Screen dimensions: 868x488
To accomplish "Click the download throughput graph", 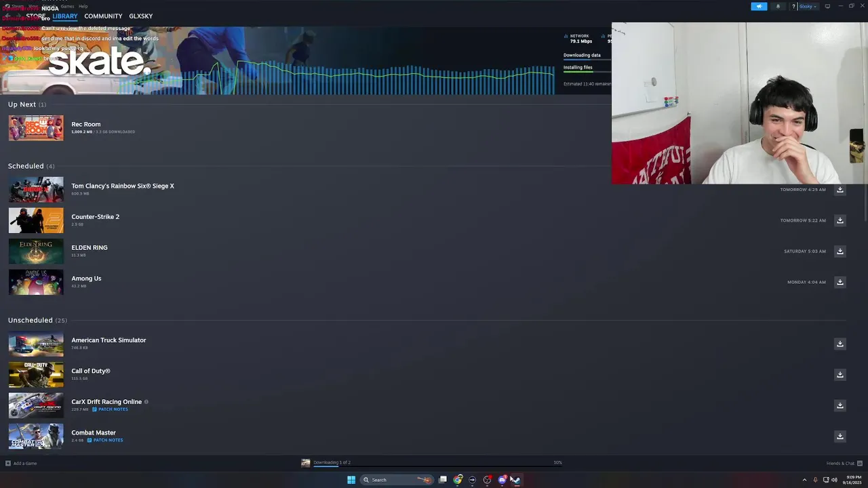I will click(337, 78).
